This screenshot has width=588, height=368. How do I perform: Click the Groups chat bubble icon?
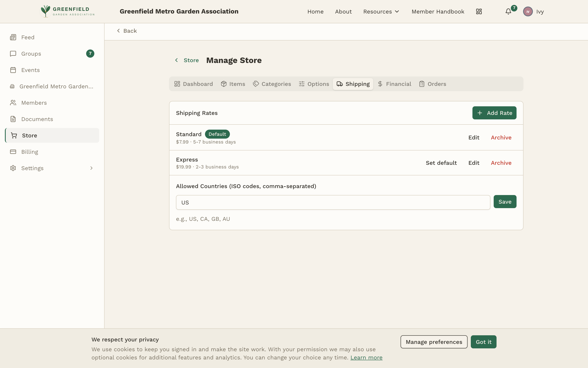13,54
